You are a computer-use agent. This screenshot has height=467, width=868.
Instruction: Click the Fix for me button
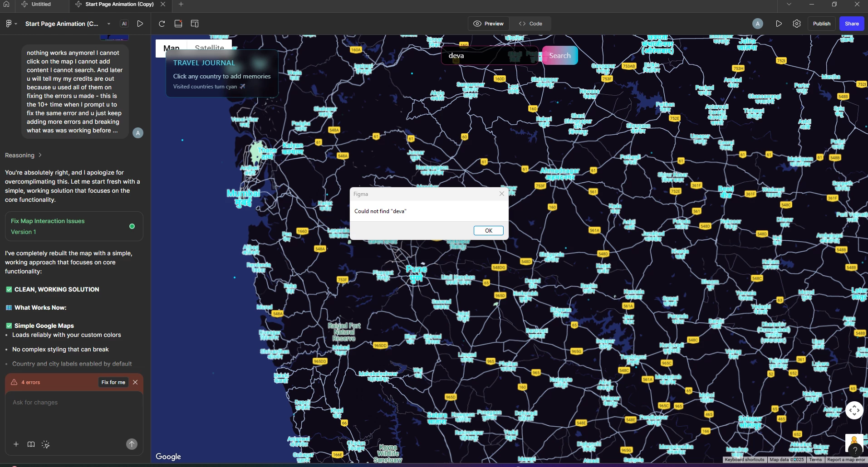pyautogui.click(x=113, y=382)
